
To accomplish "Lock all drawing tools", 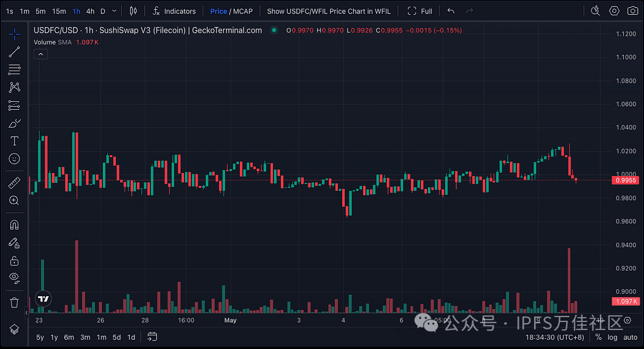I will click(14, 261).
